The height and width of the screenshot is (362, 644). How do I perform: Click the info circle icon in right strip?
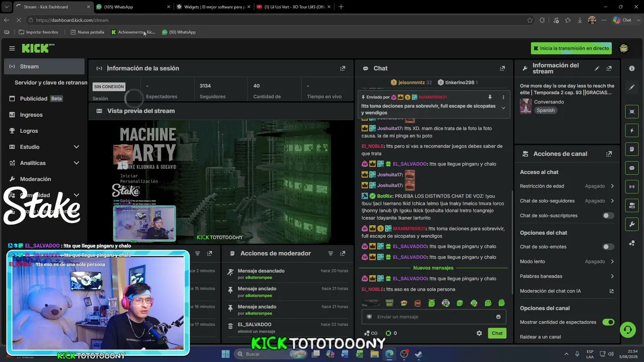tap(632, 68)
